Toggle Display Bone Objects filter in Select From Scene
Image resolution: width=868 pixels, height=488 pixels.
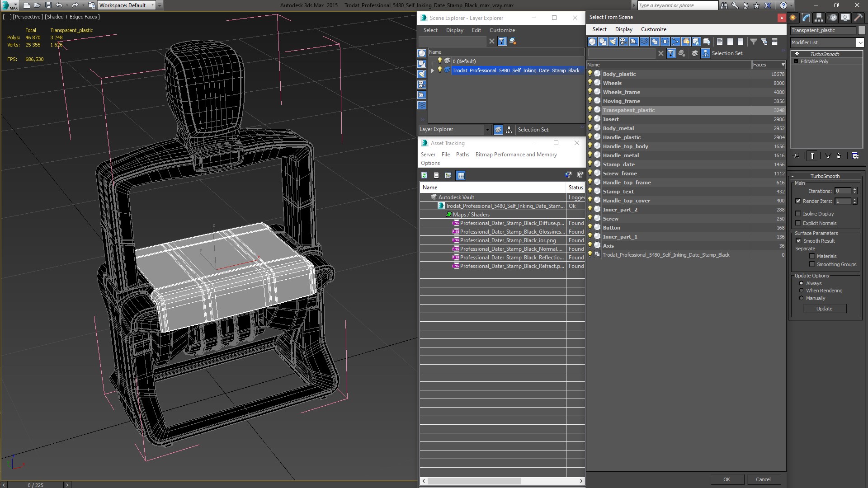[675, 42]
